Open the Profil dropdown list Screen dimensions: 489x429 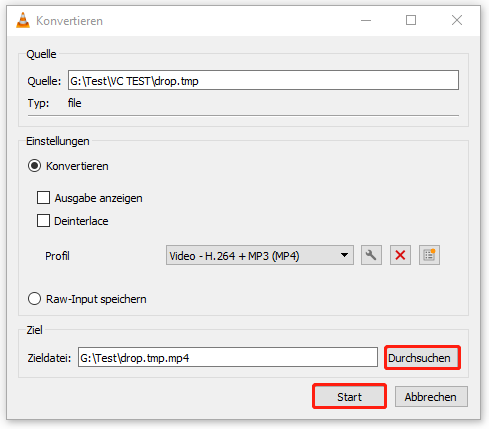click(x=260, y=255)
